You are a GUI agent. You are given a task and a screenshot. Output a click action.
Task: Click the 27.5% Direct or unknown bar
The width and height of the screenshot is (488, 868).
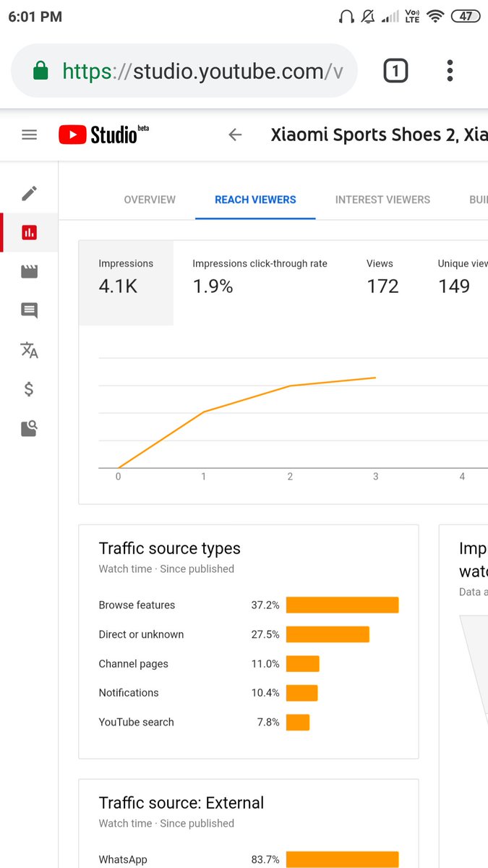pyautogui.click(x=328, y=634)
